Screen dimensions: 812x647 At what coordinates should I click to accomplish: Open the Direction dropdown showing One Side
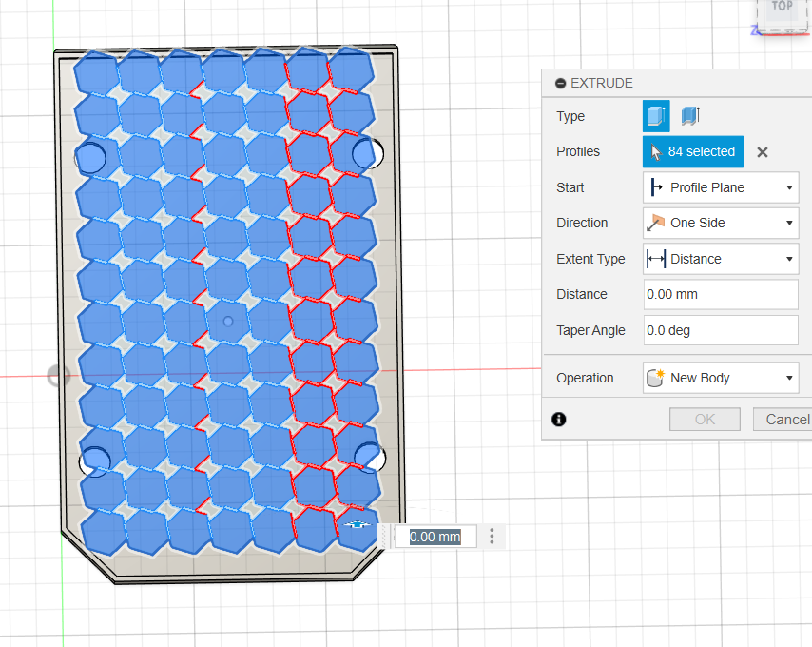click(720, 223)
